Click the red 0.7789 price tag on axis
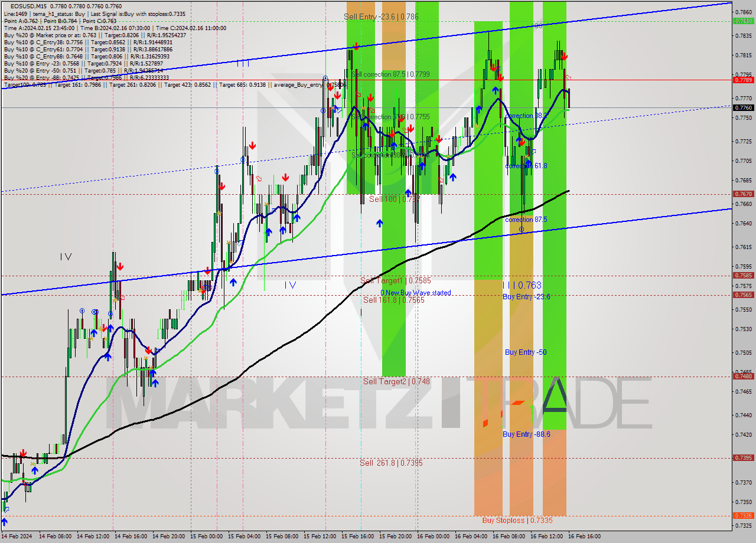Image resolution: width=756 pixels, height=543 pixels. pos(743,80)
